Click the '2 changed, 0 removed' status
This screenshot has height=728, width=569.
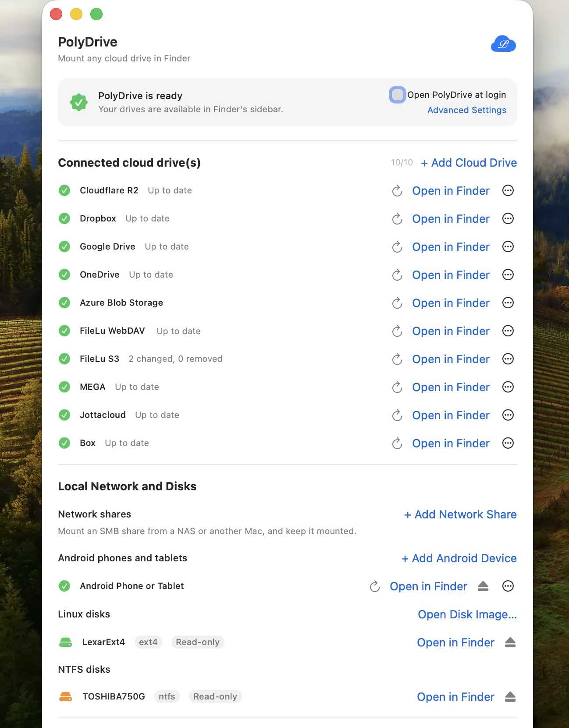pos(175,359)
